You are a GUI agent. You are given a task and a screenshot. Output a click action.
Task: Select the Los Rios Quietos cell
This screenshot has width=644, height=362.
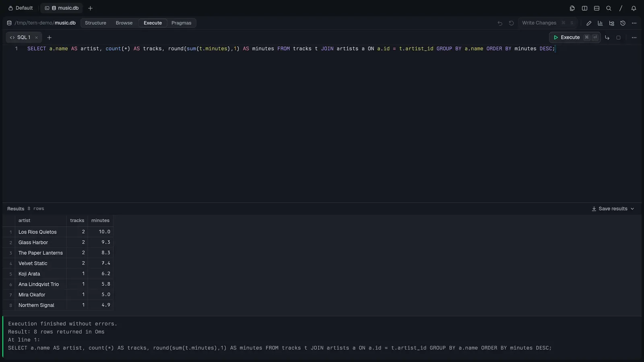coord(41,232)
